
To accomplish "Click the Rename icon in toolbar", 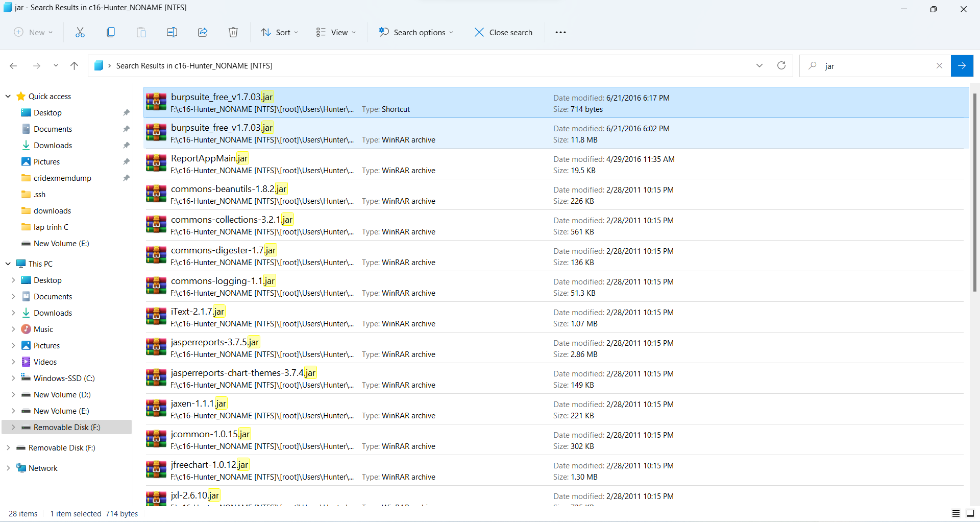I will click(x=172, y=32).
